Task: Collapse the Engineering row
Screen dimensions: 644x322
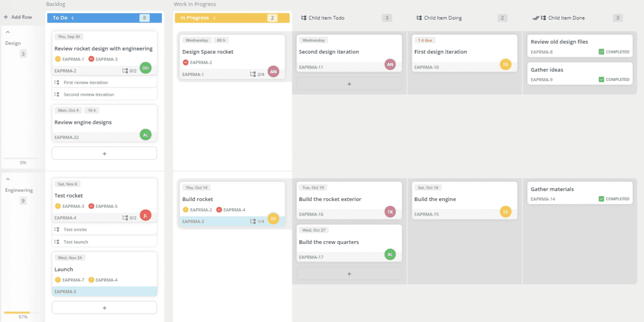Action: click(8, 179)
